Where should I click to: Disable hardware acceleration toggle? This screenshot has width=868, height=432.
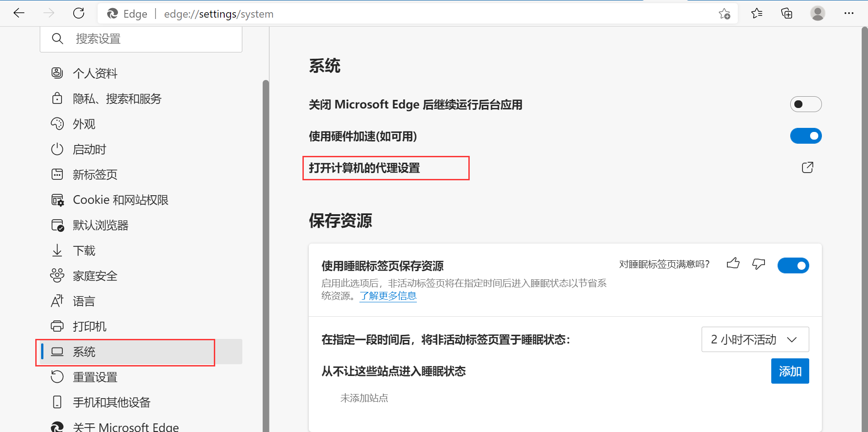[806, 136]
